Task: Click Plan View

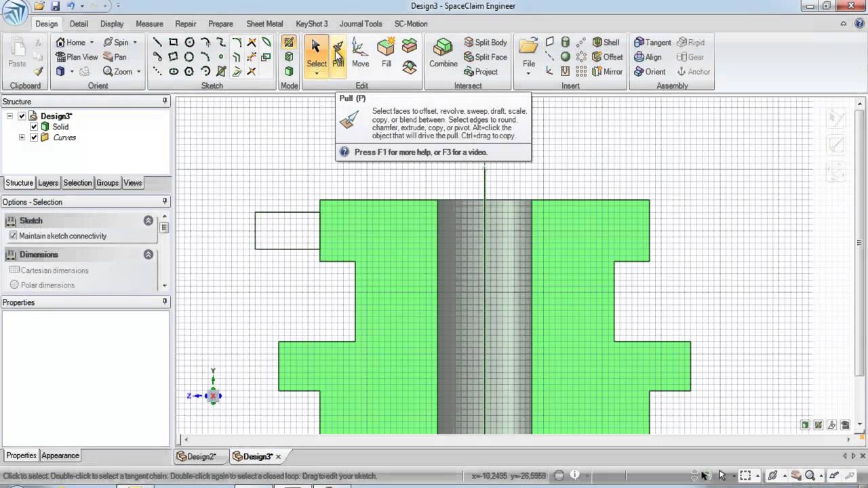Action: click(77, 57)
